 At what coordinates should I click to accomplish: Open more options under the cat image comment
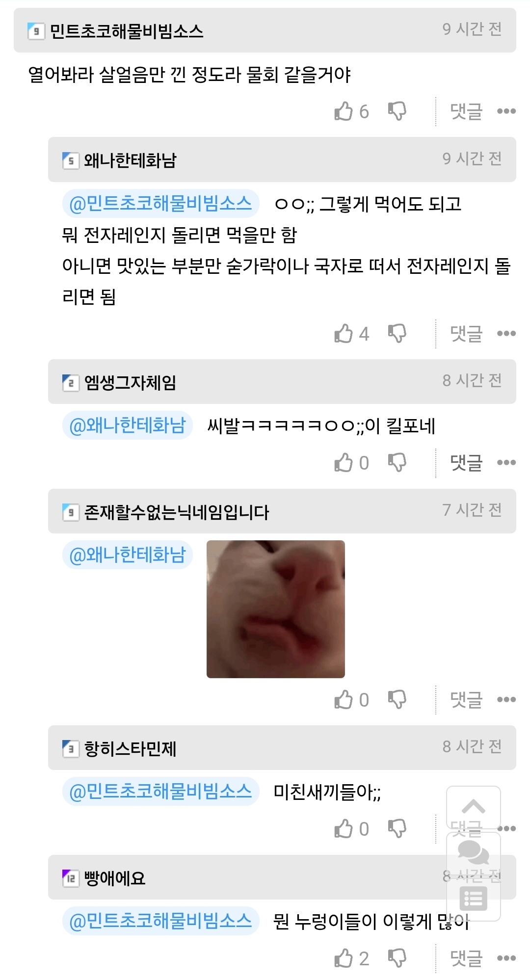click(x=506, y=700)
